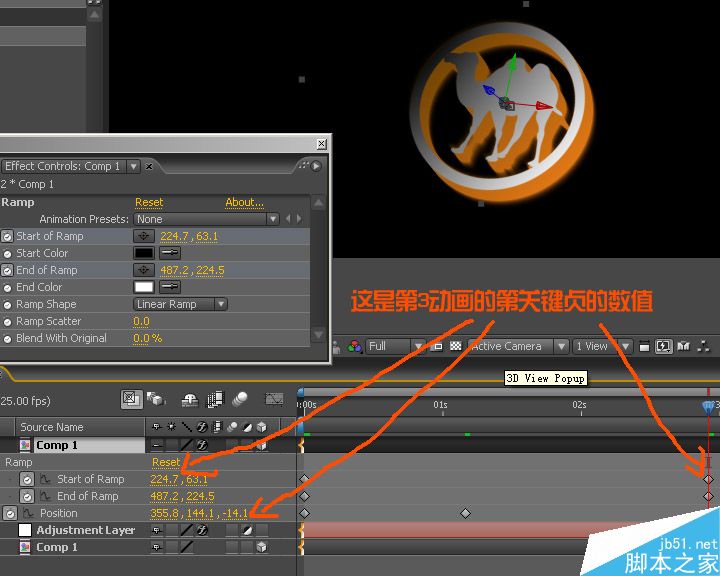Open Fast Previews options in viewer

click(664, 346)
